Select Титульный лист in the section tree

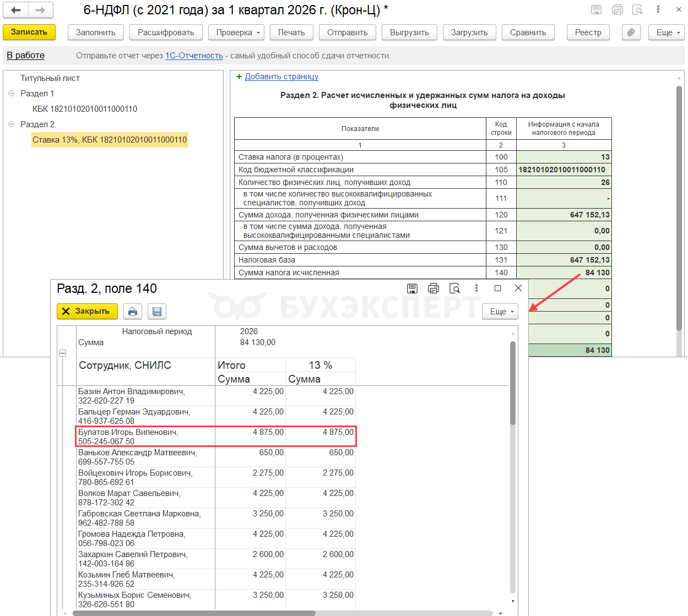pos(50,78)
